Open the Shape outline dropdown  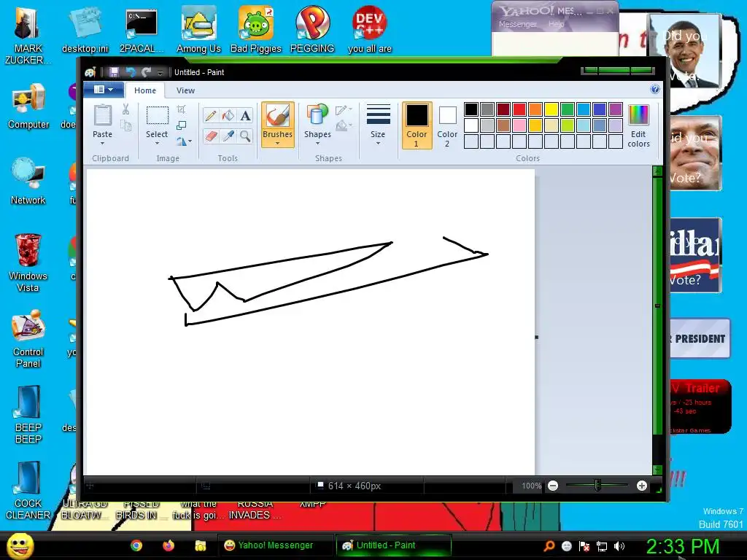point(344,110)
